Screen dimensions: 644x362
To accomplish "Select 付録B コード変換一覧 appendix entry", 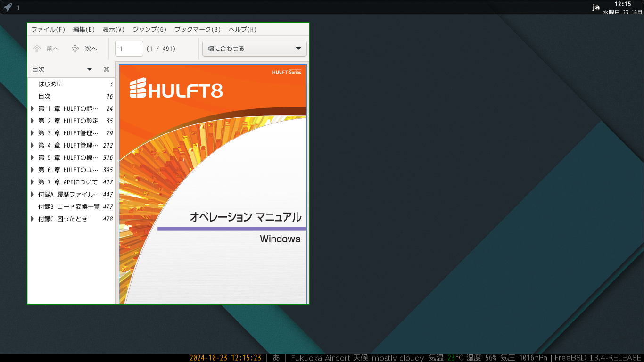I will [x=71, y=206].
